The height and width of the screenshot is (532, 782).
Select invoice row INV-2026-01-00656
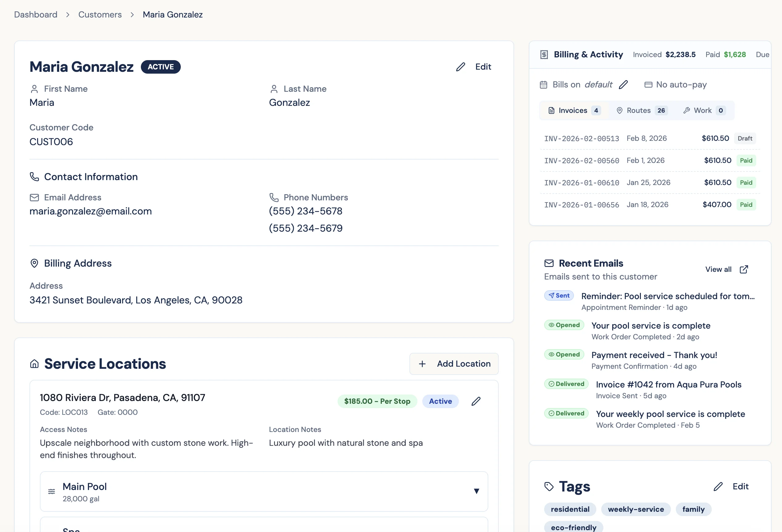649,204
